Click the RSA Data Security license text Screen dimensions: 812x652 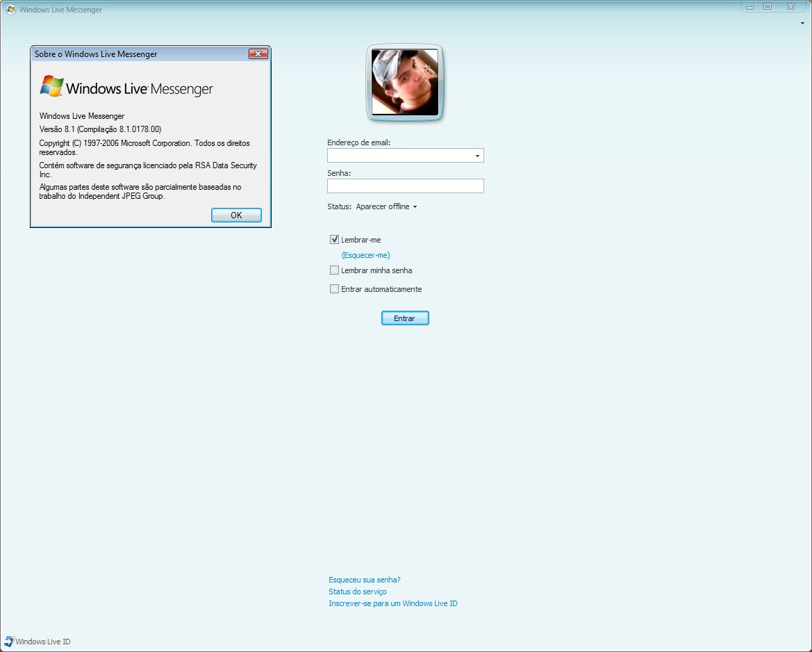tap(148, 170)
